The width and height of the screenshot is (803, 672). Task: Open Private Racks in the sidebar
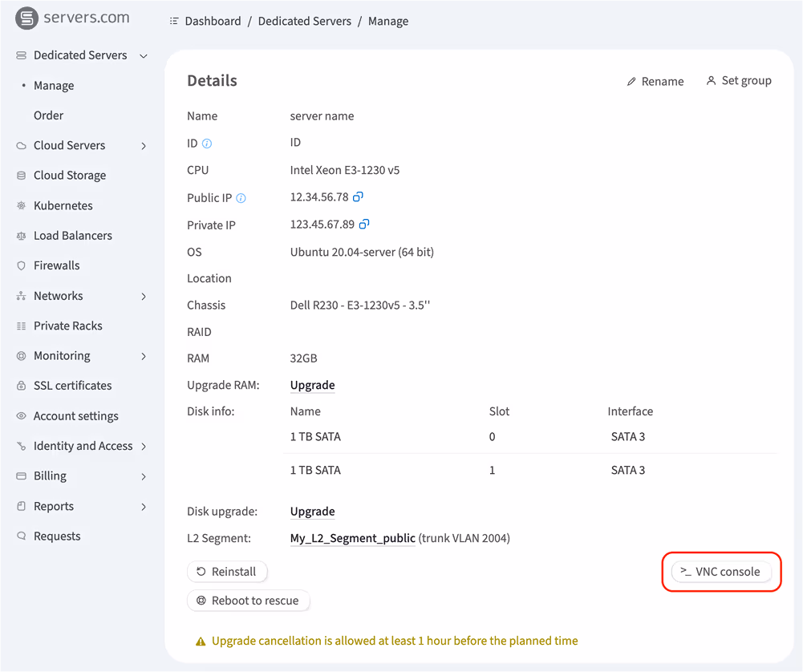click(68, 326)
